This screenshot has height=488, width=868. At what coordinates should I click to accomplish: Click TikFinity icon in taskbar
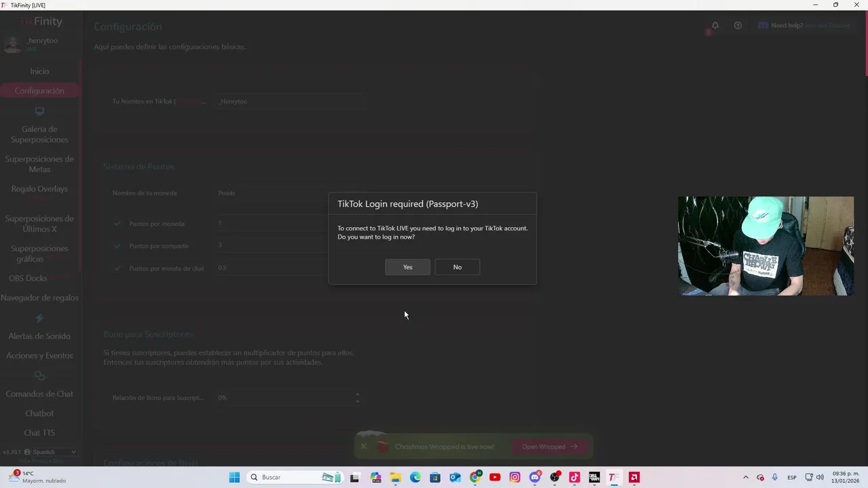pos(614,477)
